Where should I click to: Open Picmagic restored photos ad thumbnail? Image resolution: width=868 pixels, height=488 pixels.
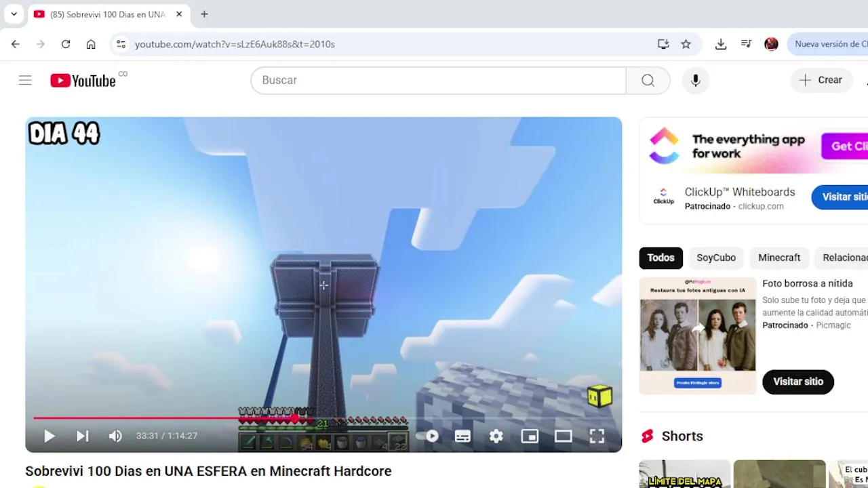point(698,335)
